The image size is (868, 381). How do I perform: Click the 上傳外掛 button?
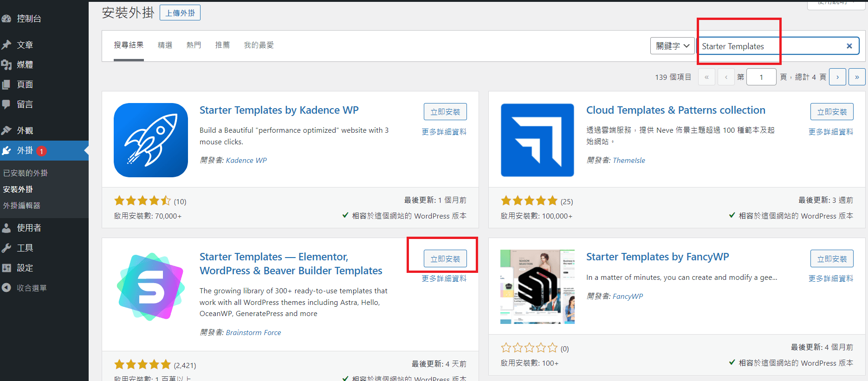tap(180, 13)
